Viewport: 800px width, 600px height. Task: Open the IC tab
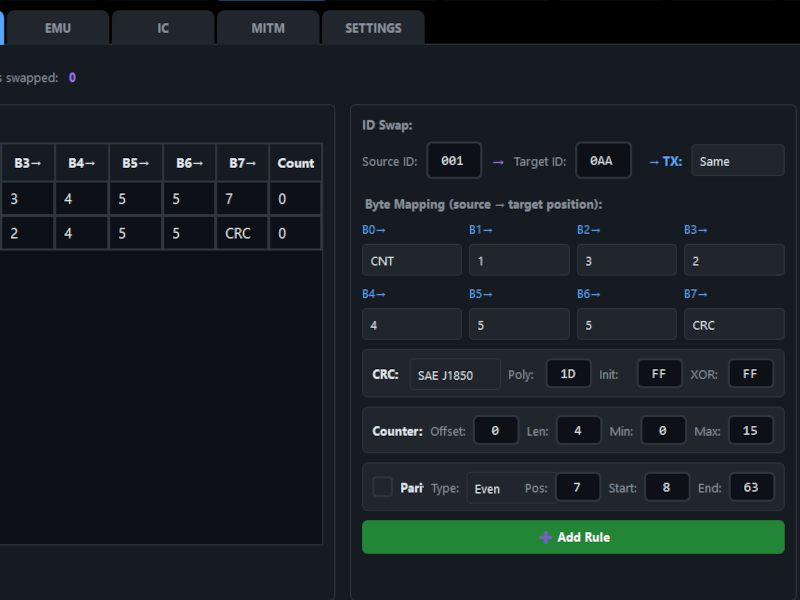163,28
